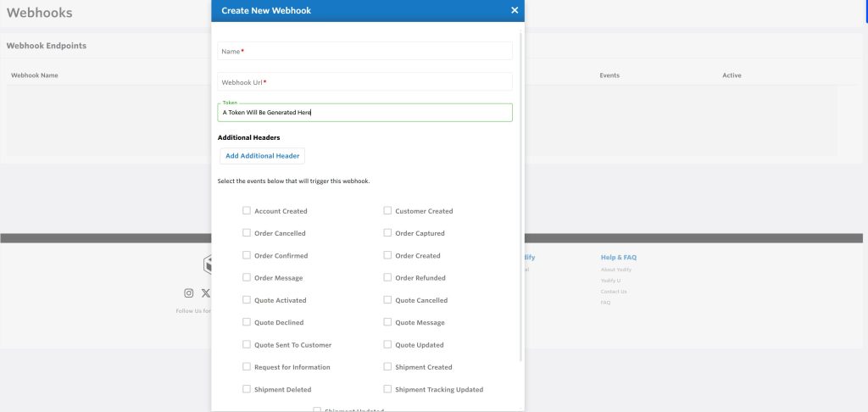The image size is (868, 412).
Task: Open the About Yodify footer link
Action: [616, 270]
